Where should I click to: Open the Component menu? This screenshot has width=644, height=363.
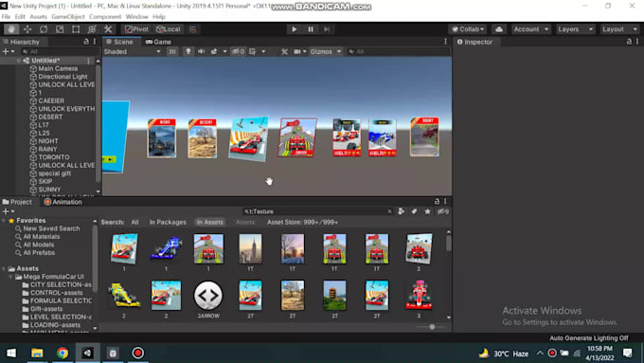(x=105, y=17)
